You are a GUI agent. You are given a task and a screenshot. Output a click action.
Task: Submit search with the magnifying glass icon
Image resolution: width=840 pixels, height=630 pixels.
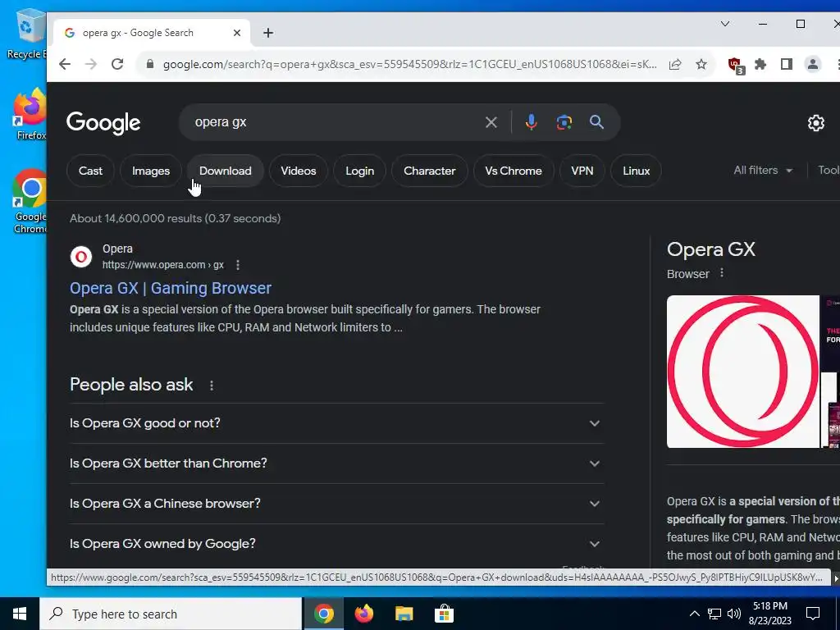[x=597, y=122]
